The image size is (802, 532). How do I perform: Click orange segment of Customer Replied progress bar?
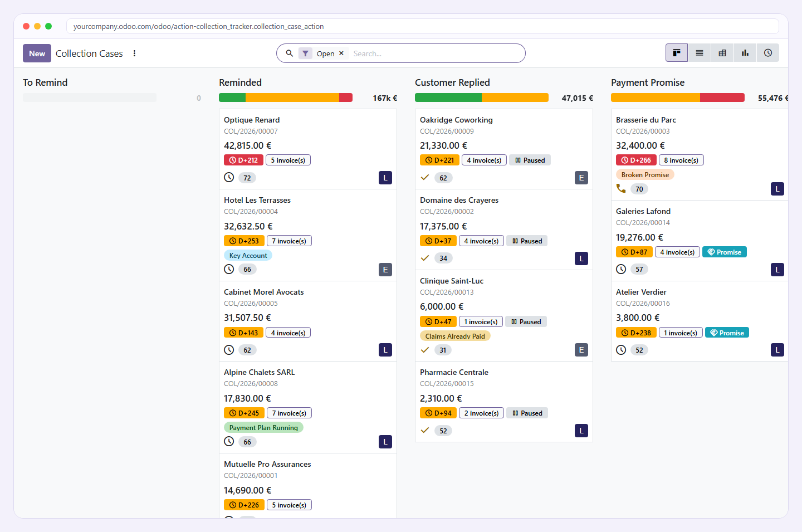(x=515, y=97)
